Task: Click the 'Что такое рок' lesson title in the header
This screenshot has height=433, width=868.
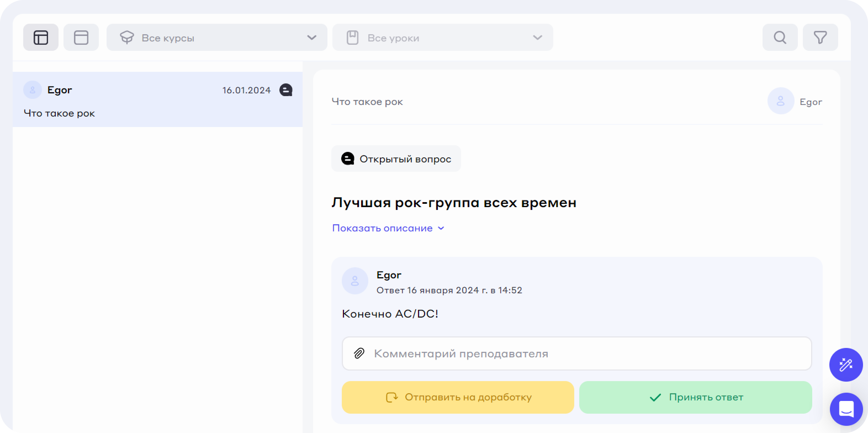Action: (x=367, y=102)
